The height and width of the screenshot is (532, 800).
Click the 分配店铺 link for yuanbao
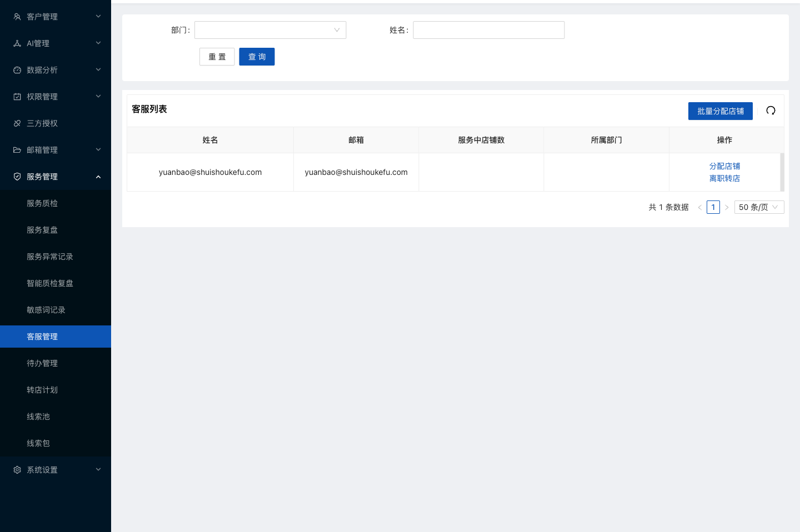coord(724,166)
